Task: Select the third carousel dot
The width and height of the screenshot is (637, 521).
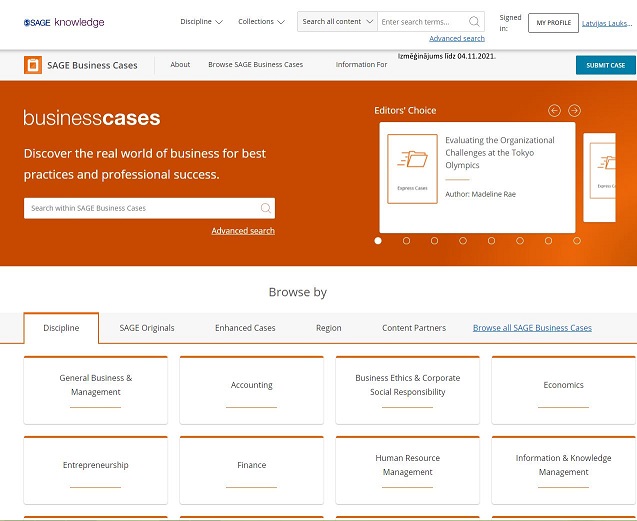Action: click(x=434, y=241)
